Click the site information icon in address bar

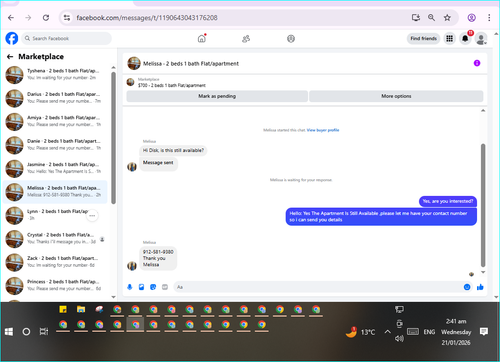(x=67, y=18)
